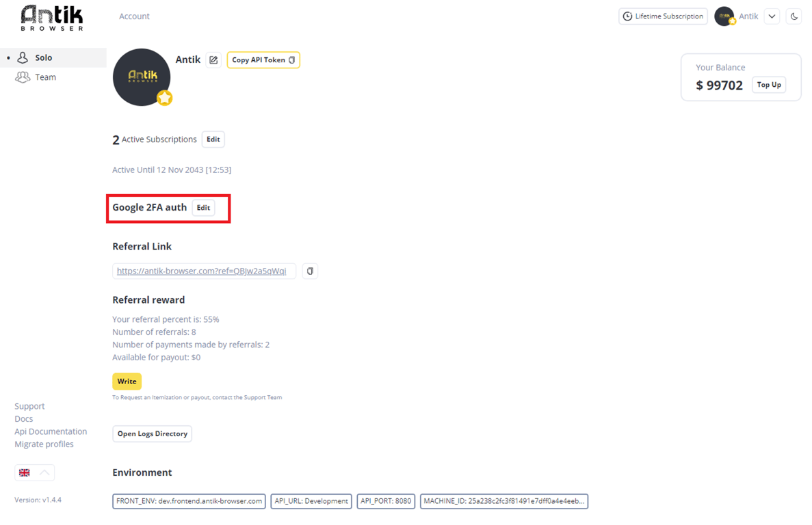
Task: Click the large Antik profile avatar
Action: [x=142, y=77]
